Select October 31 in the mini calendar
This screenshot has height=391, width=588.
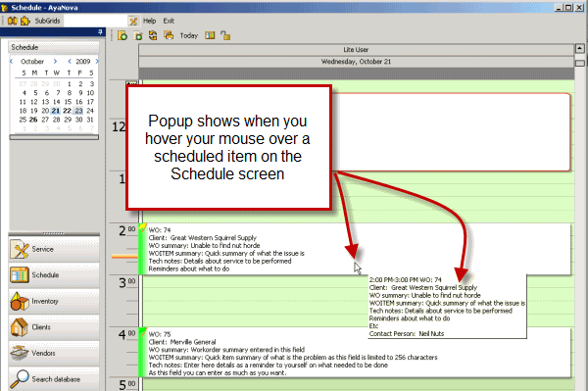(x=90, y=120)
